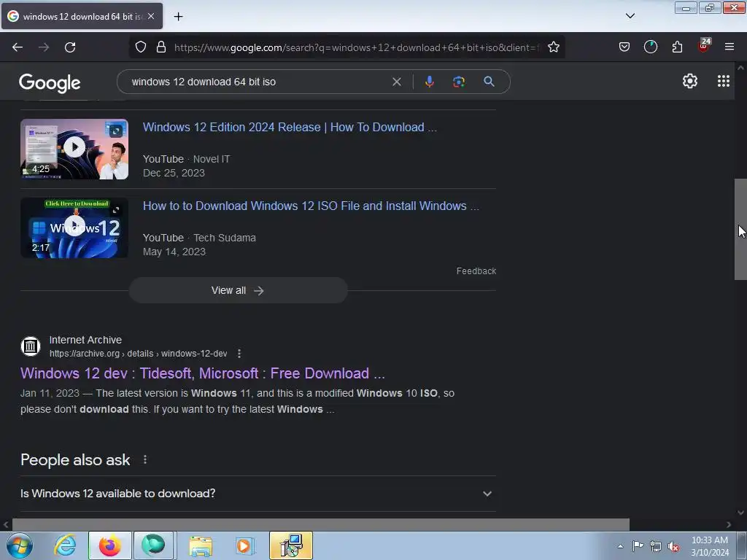Start a voice search with the microphone
The height and width of the screenshot is (560, 747).
pyautogui.click(x=429, y=82)
